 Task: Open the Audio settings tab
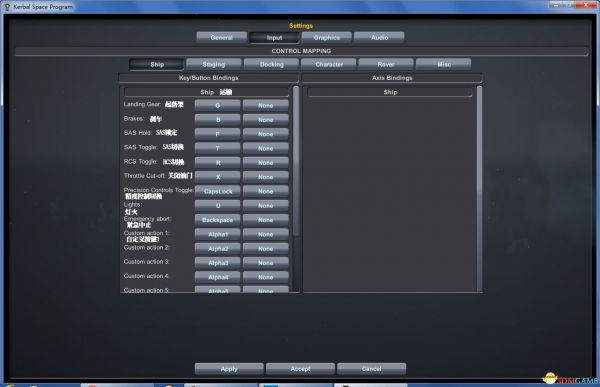[x=379, y=38]
